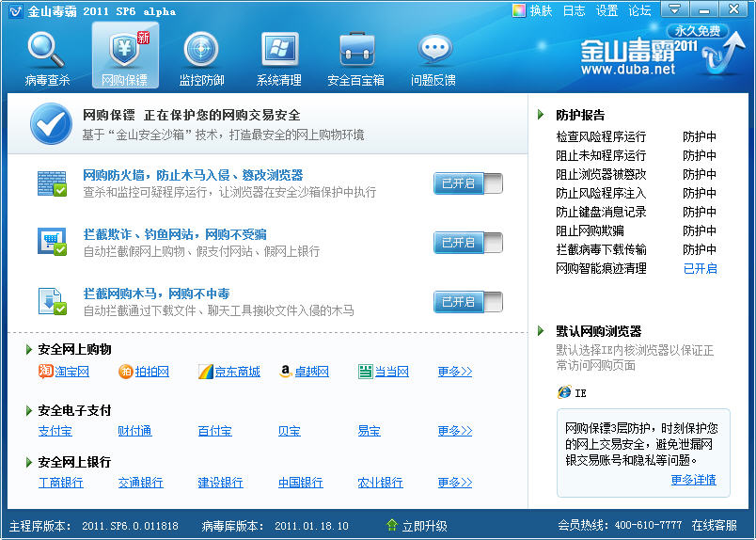Open the 交通银行 link

point(140,483)
